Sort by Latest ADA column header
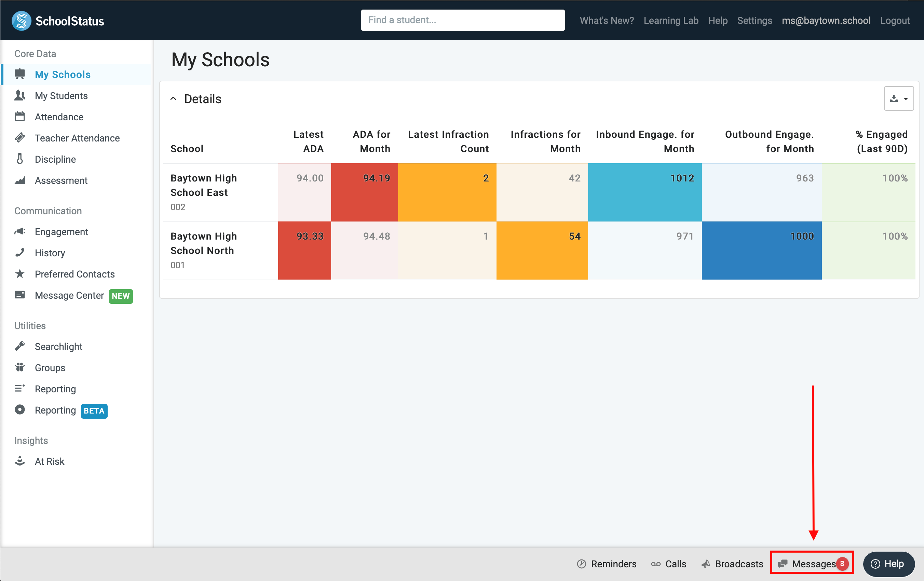This screenshot has height=581, width=924. pyautogui.click(x=309, y=141)
